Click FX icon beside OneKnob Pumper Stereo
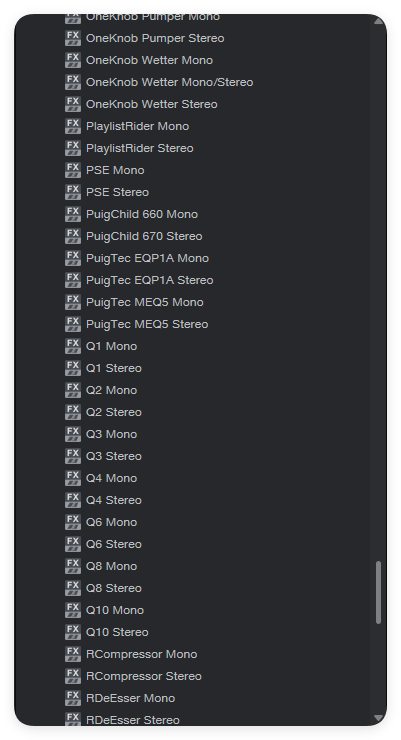Screen dimensions: 401x740 [73, 38]
